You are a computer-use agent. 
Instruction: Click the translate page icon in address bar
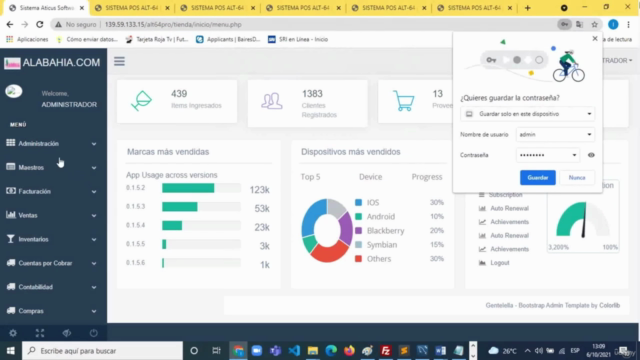pyautogui.click(x=579, y=24)
